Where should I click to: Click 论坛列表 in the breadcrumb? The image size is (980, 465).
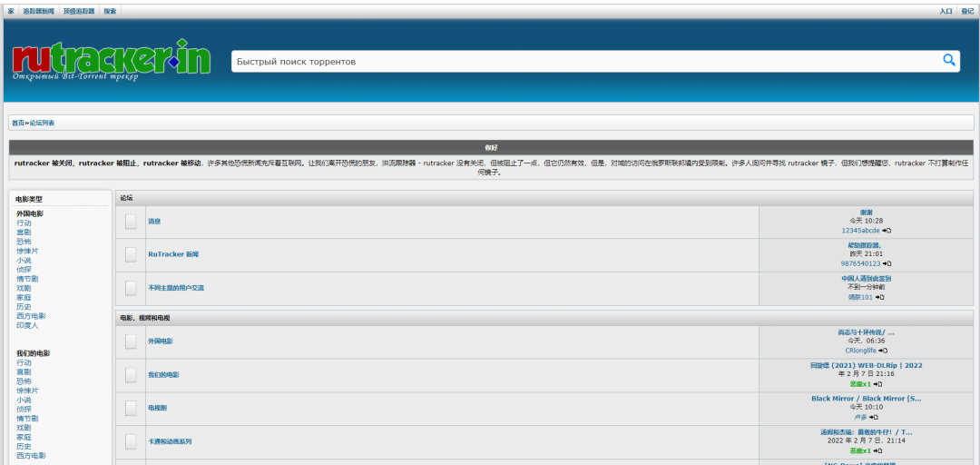pos(43,124)
